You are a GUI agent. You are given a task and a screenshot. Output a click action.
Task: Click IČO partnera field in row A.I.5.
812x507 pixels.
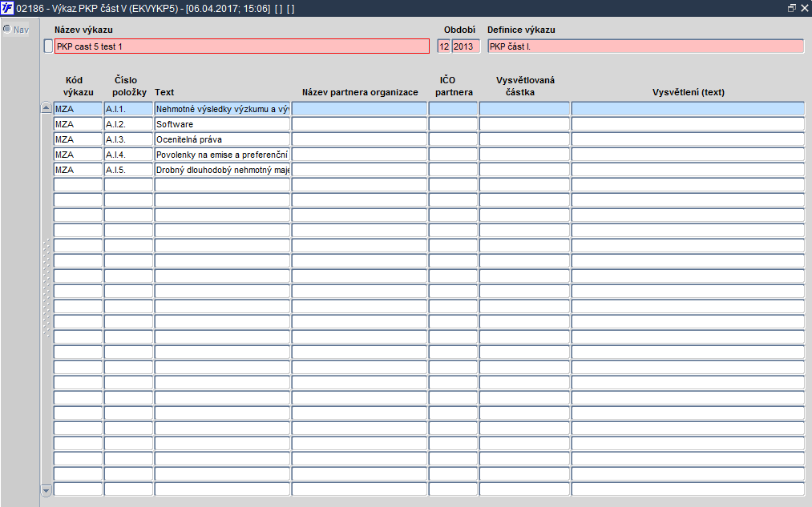[453, 169]
